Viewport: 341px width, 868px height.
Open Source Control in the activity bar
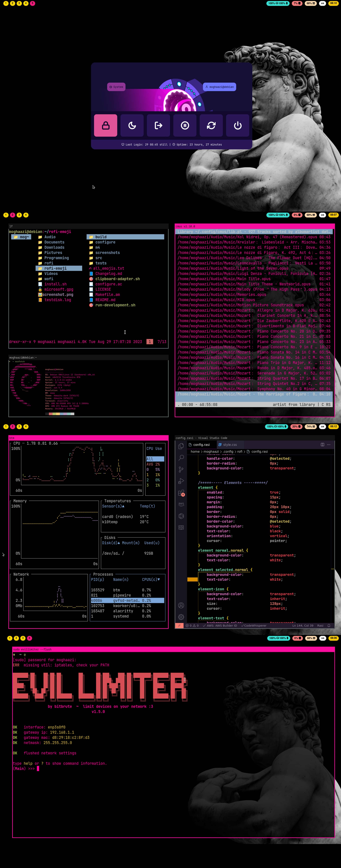click(x=181, y=469)
